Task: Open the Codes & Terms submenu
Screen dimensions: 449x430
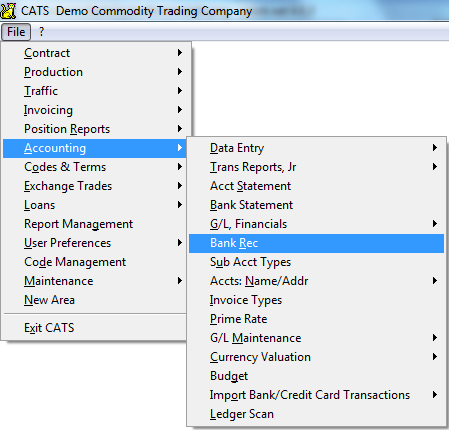Action: (x=94, y=167)
